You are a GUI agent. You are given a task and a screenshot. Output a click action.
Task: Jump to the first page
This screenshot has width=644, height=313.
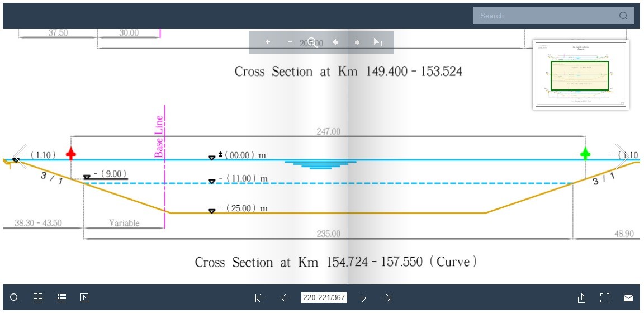(259, 298)
